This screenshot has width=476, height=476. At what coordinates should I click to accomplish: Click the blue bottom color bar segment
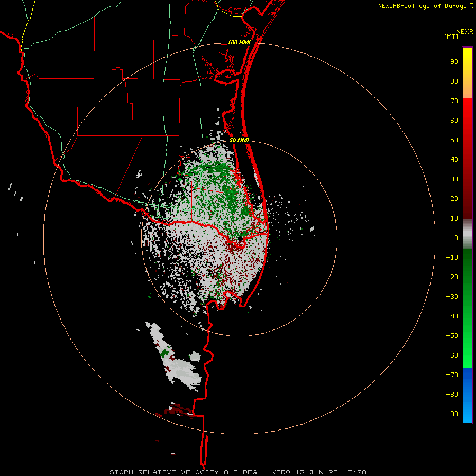(467, 395)
